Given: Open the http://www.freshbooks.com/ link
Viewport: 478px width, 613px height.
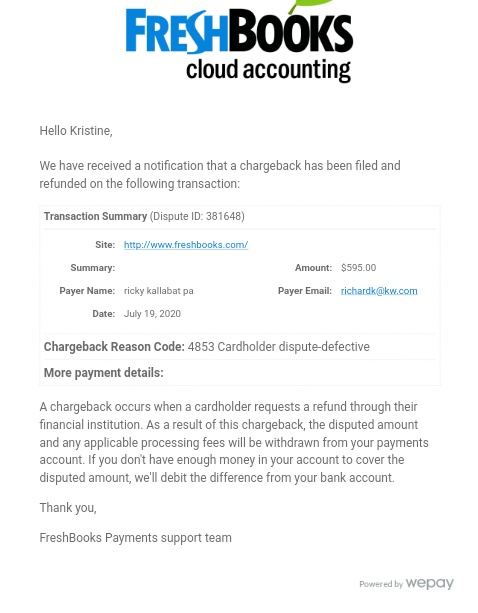Looking at the screenshot, I should [x=186, y=245].
